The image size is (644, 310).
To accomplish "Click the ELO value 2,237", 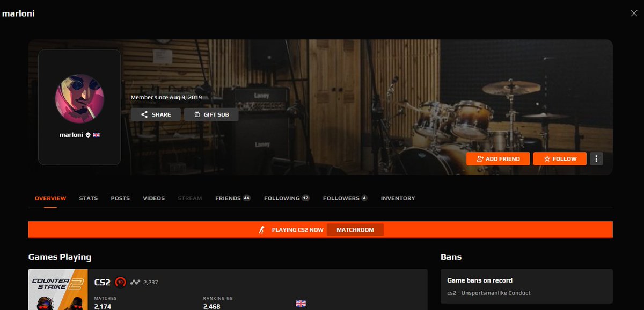I will point(151,282).
